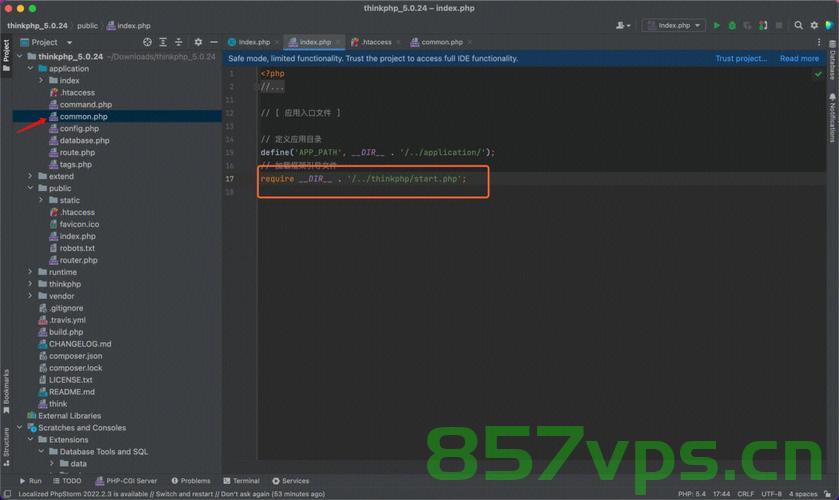Click the public breadcrumb in navigation bar
The width and height of the screenshot is (839, 500).
[x=87, y=25]
